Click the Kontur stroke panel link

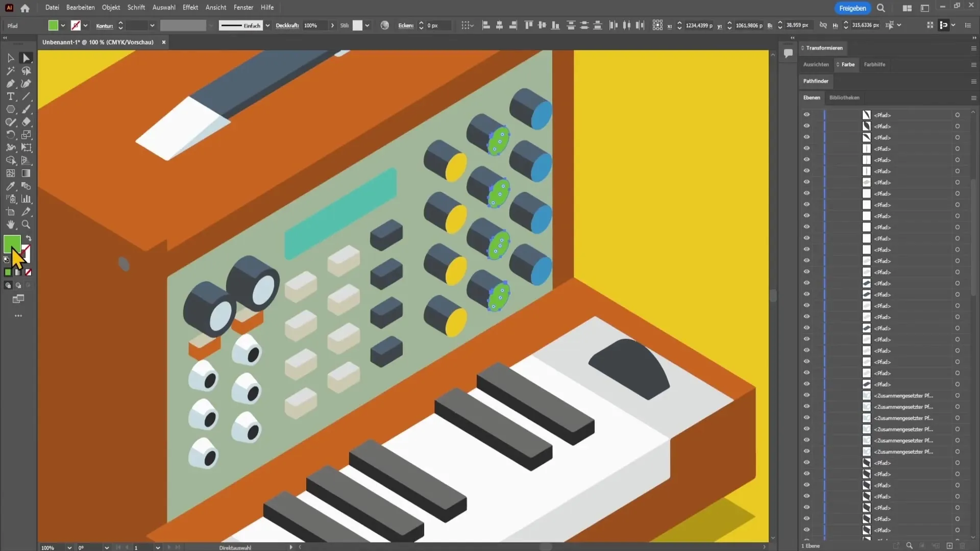(x=105, y=26)
